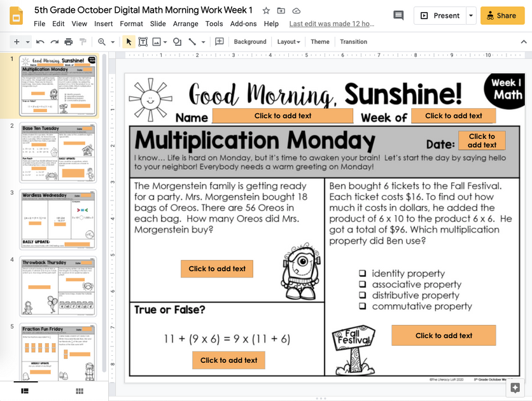Open comment history

(x=398, y=14)
